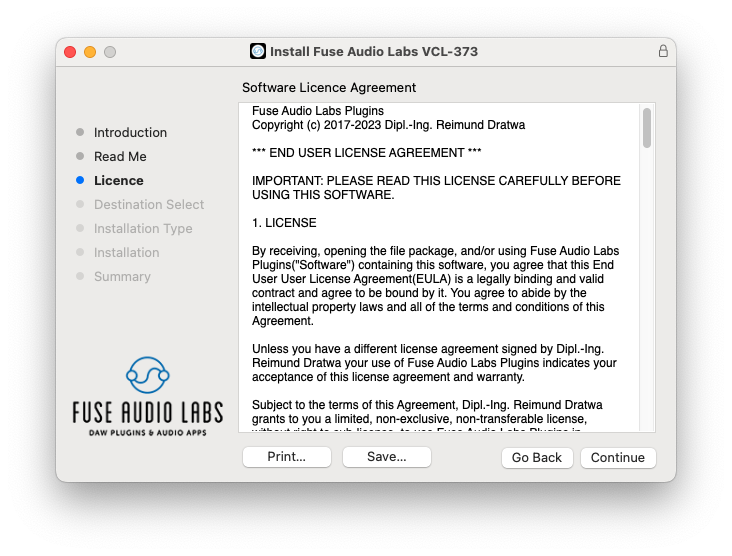Save the licence agreement text
The image size is (732, 556).
(x=387, y=457)
